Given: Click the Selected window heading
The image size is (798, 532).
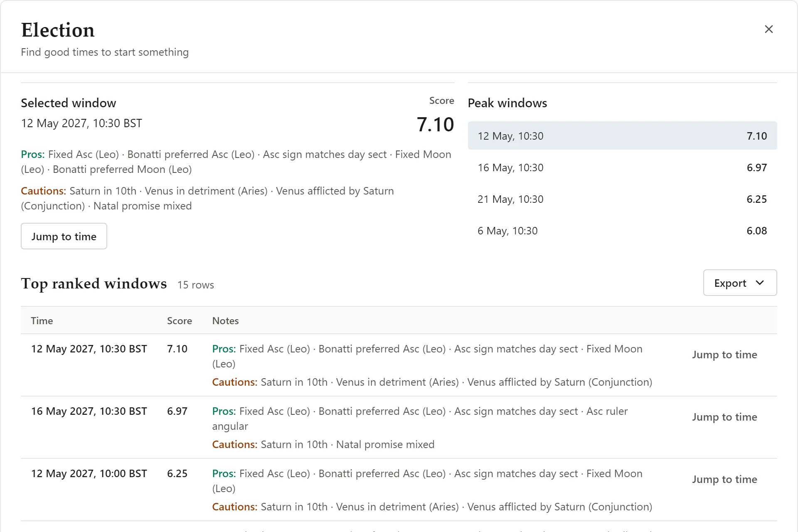Looking at the screenshot, I should pyautogui.click(x=69, y=103).
